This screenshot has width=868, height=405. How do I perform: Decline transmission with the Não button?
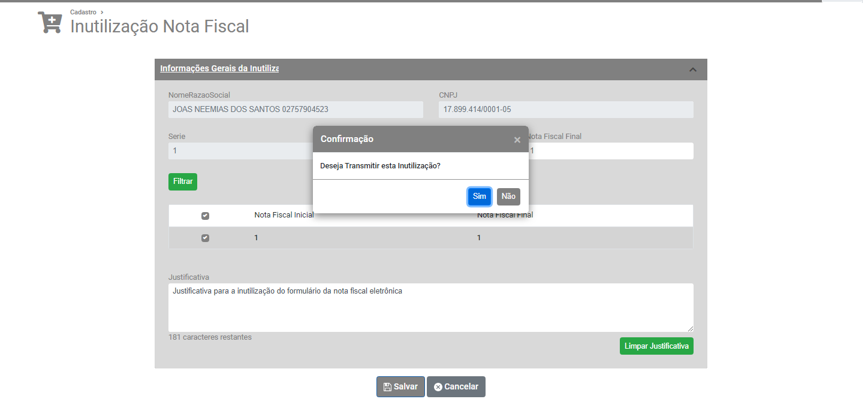pyautogui.click(x=508, y=197)
